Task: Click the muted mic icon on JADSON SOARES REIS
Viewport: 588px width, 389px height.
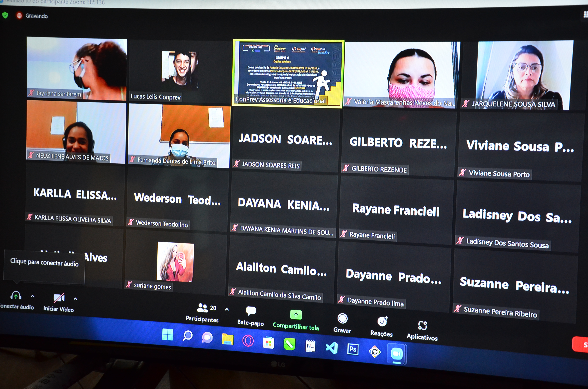Action: [237, 164]
